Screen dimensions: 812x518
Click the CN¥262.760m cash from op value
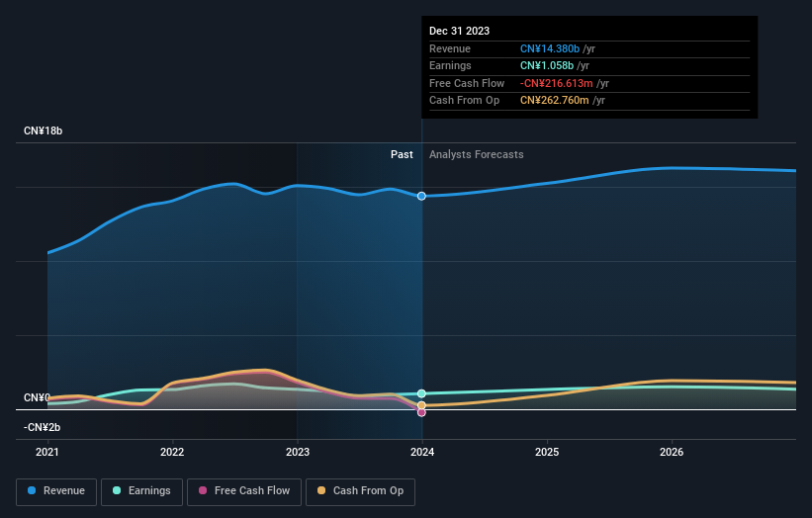click(x=555, y=101)
